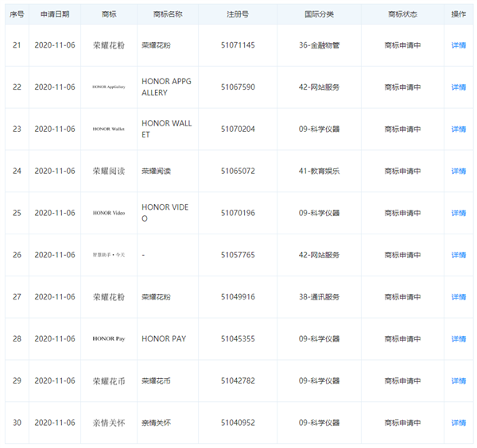Image resolution: width=477 pixels, height=448 pixels.
Task: Click the 注册号 column header
Action: pos(238,14)
